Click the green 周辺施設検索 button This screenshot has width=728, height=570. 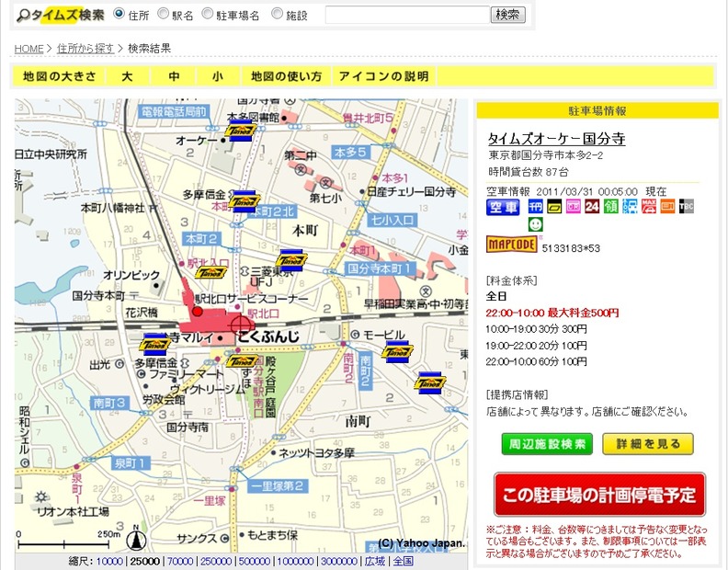547,444
